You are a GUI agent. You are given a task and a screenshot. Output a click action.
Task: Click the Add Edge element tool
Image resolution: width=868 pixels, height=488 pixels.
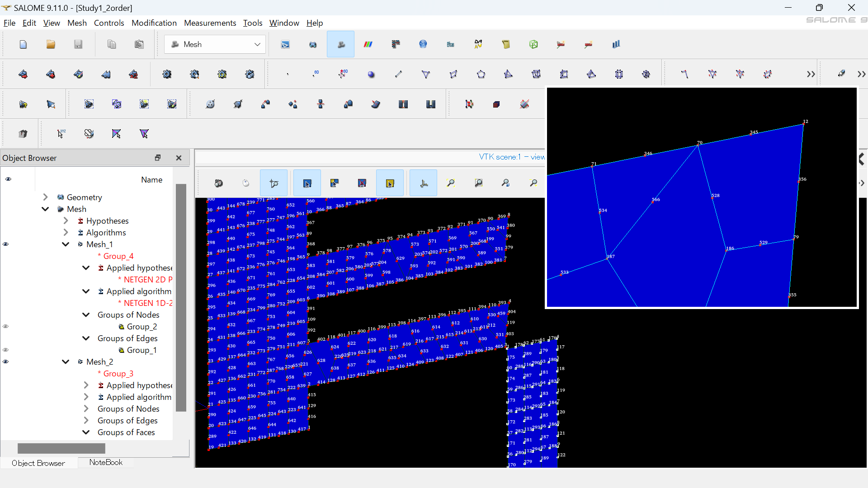point(398,74)
